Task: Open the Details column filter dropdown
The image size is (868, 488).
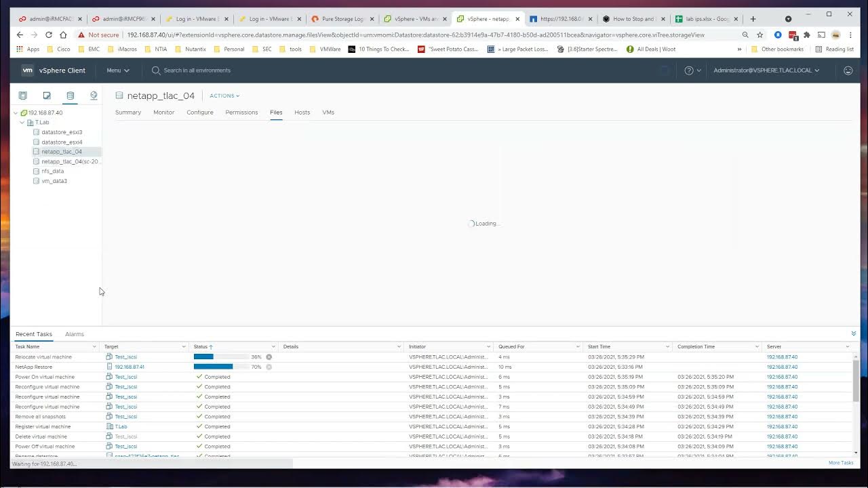Action: (x=399, y=346)
